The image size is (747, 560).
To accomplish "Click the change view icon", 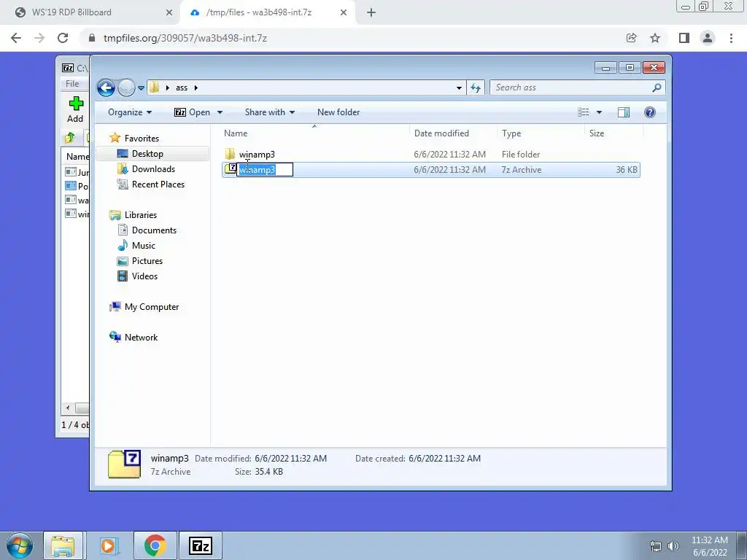I will coord(583,112).
